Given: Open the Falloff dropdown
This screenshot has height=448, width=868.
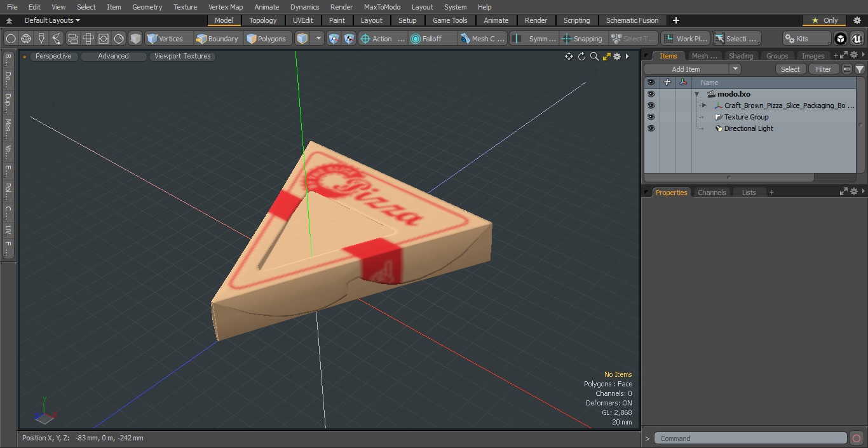Looking at the screenshot, I should point(432,39).
